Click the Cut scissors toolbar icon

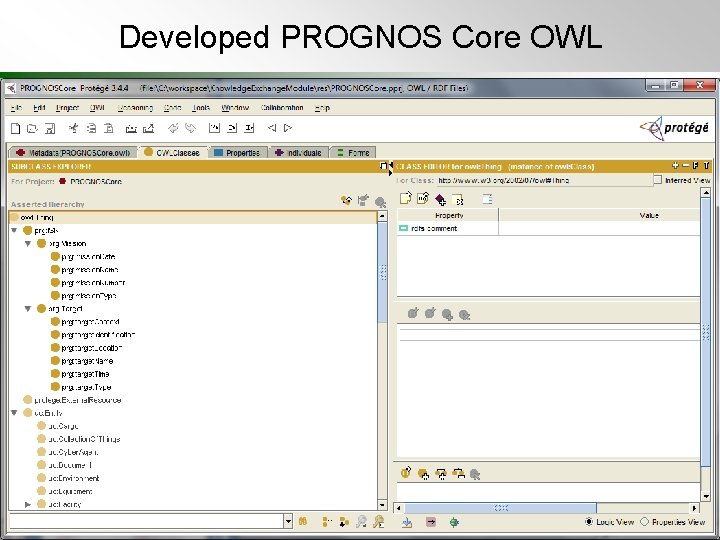tap(73, 128)
